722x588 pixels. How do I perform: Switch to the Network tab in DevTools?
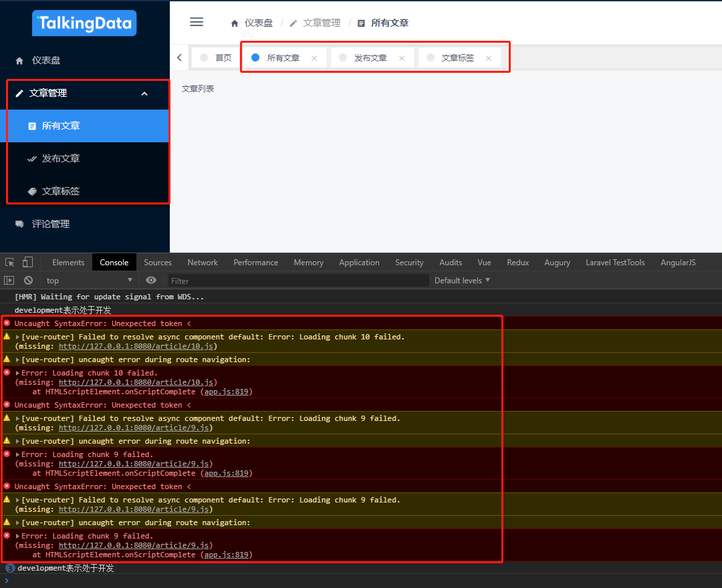pos(202,262)
